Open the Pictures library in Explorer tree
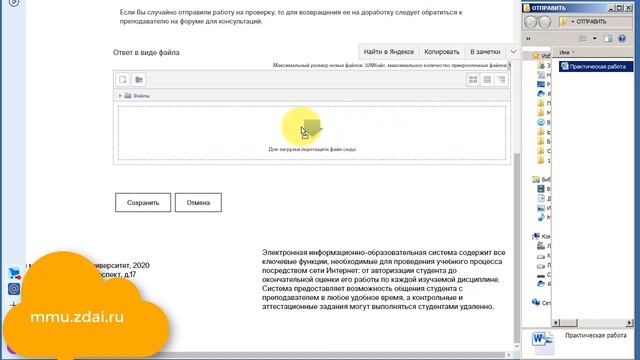640x360 pixels. pos(544,208)
